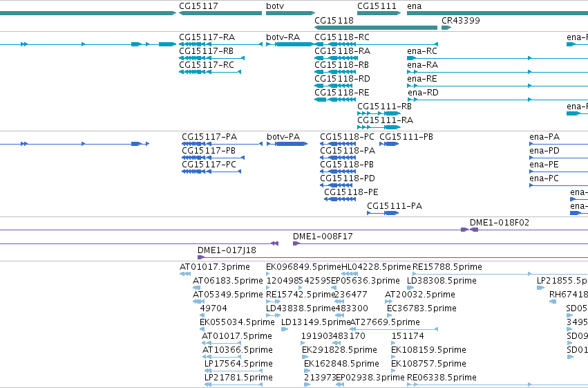Click EST AT20032.5prime

[x=388, y=302]
